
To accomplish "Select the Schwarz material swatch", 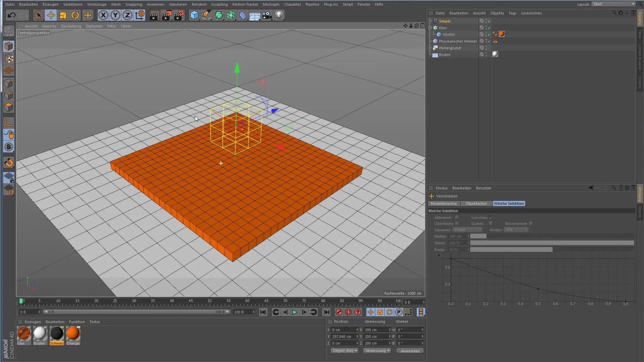I will pyautogui.click(x=57, y=336).
